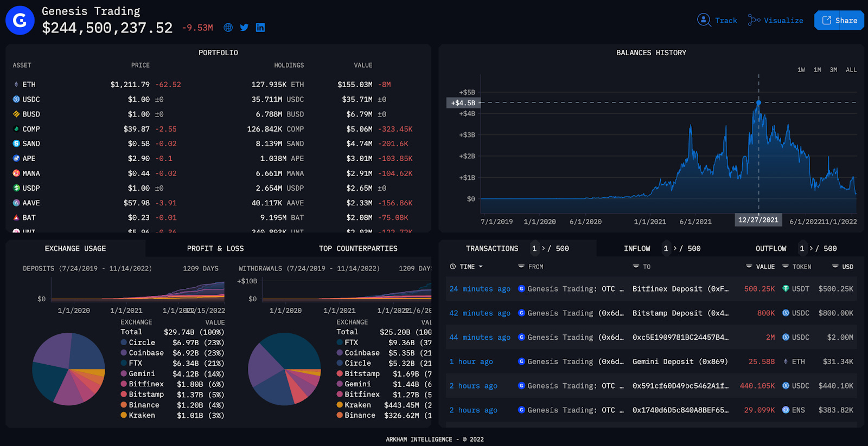868x446 pixels.
Task: Click the USDP asset icon
Action: coord(16,188)
